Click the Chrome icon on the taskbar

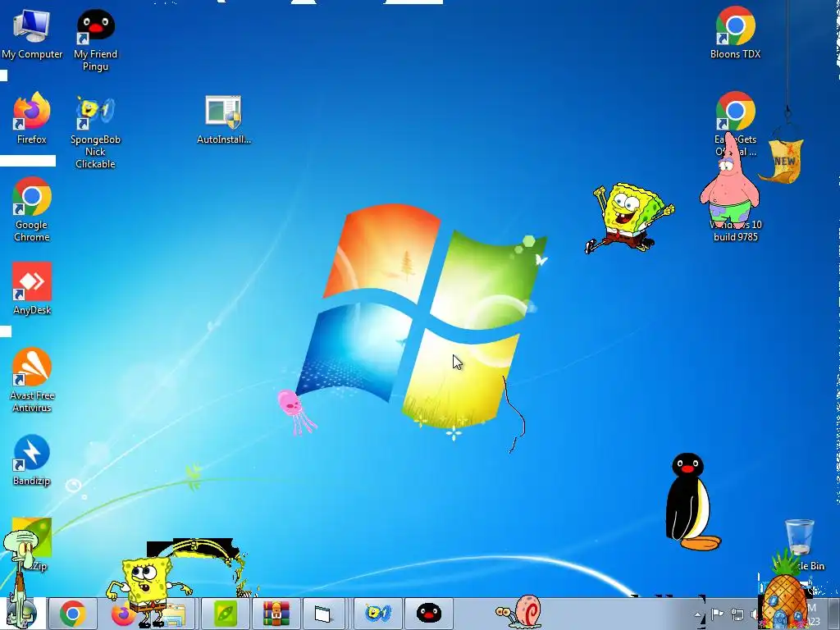coord(73,614)
